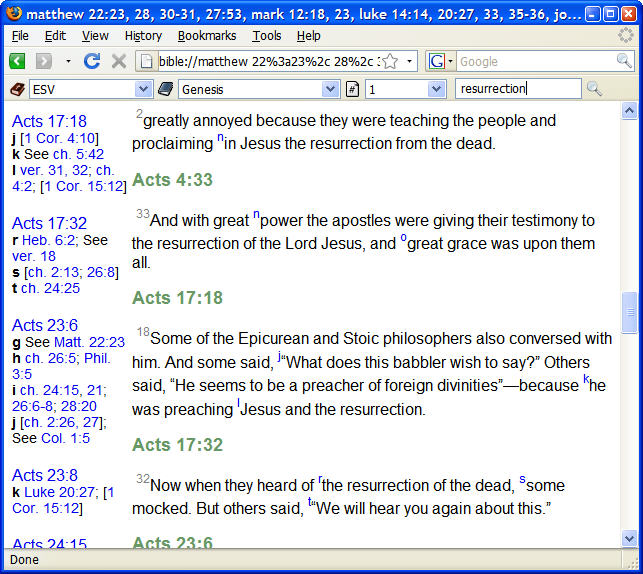Open the Edit menu
Image resolution: width=643 pixels, height=574 pixels.
55,36
